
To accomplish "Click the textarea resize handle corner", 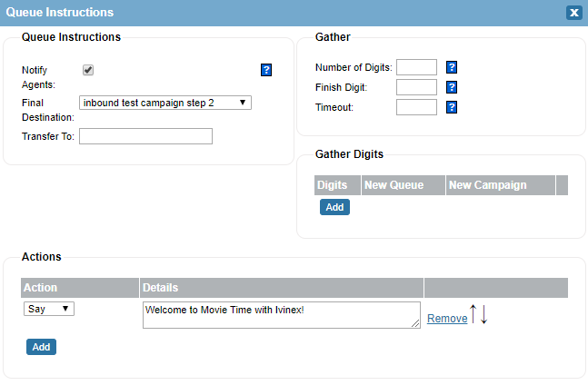I will [x=415, y=324].
